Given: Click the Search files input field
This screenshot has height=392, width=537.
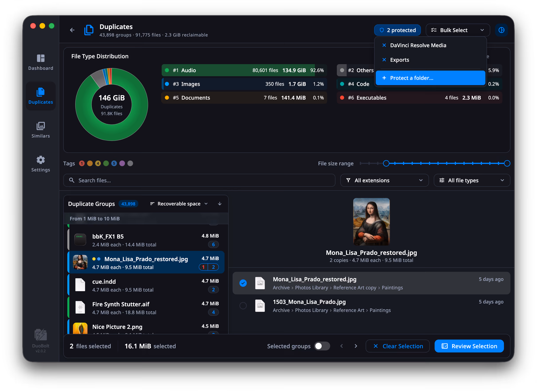Looking at the screenshot, I should click(x=199, y=180).
